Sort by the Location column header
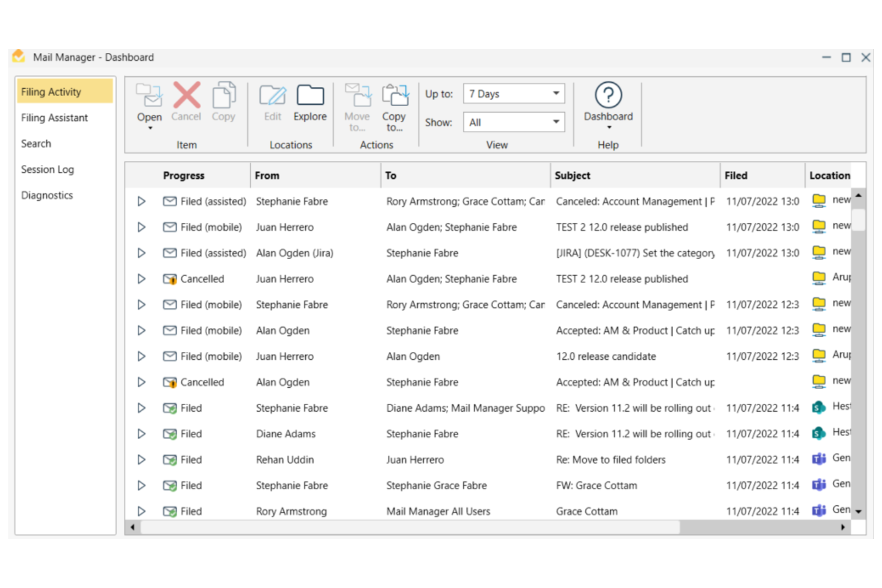The width and height of the screenshot is (882, 588). click(x=829, y=175)
